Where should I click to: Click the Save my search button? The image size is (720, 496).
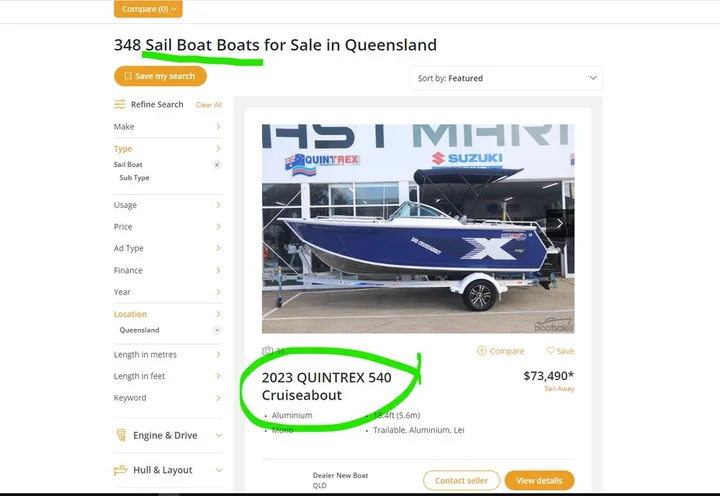160,76
